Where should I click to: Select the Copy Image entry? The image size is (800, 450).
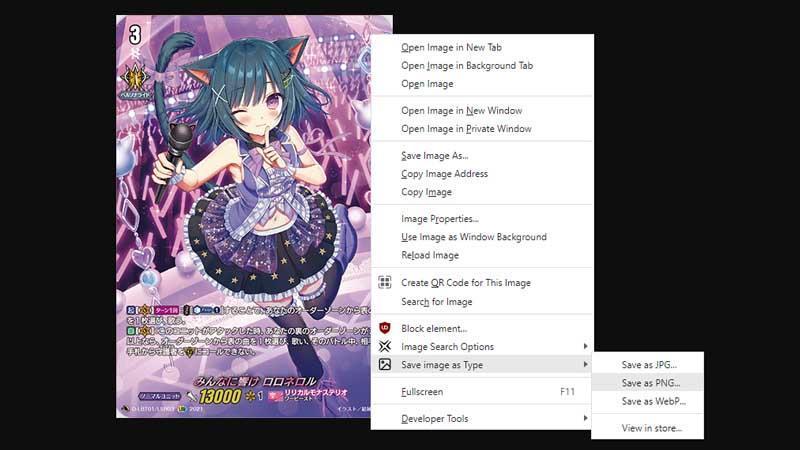click(x=482, y=192)
